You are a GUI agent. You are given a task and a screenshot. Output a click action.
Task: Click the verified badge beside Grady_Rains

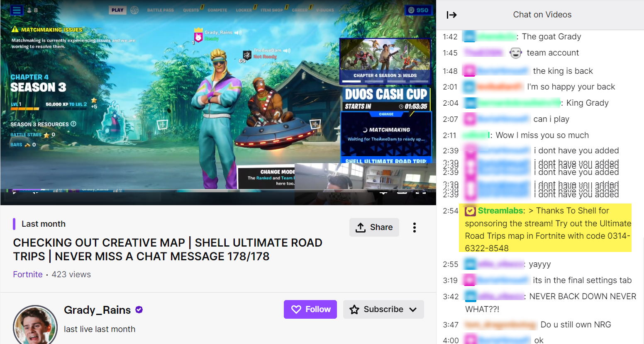139,310
